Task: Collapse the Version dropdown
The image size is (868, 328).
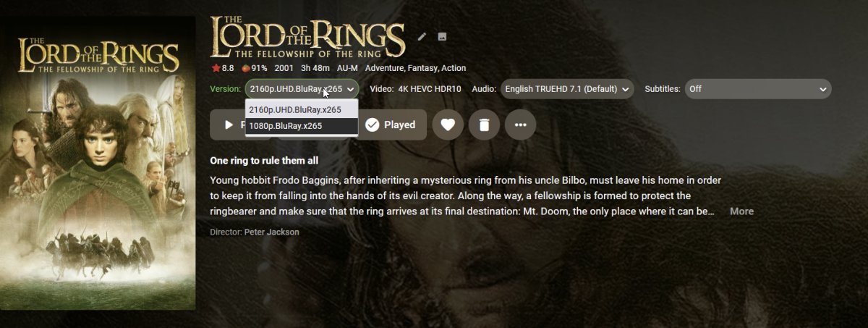Action: pos(302,89)
